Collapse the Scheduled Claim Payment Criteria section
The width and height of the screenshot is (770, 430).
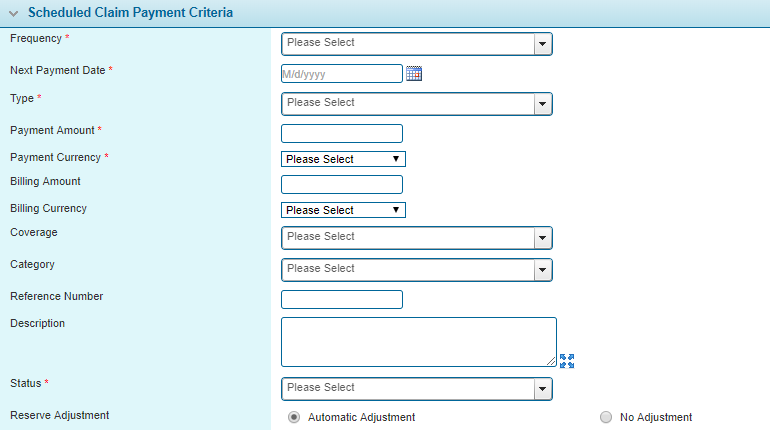[x=14, y=14]
